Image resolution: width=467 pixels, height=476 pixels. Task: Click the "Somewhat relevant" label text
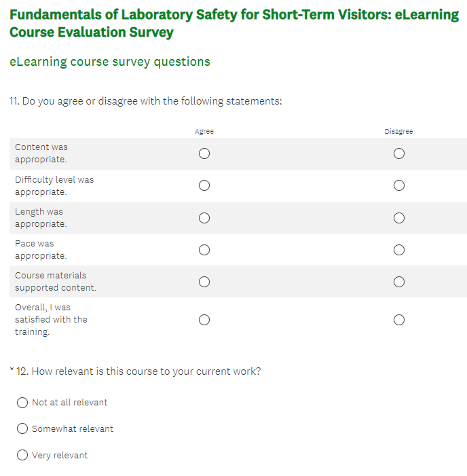click(x=73, y=429)
